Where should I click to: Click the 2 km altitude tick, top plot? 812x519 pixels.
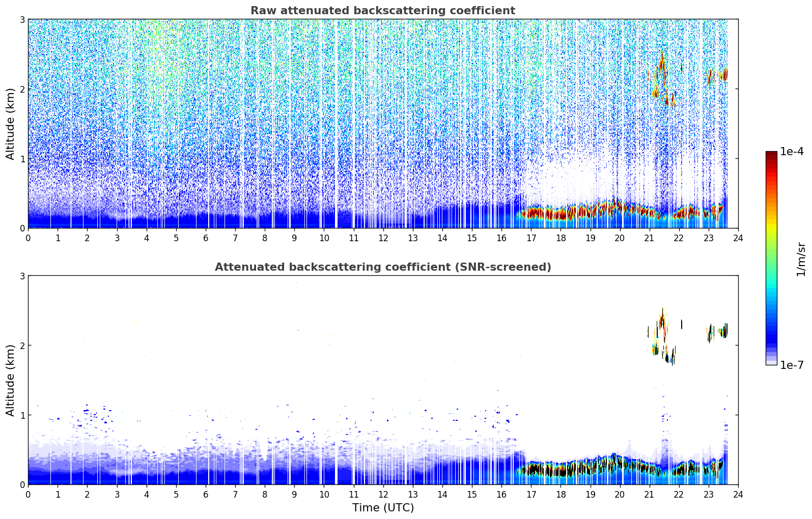(x=22, y=89)
